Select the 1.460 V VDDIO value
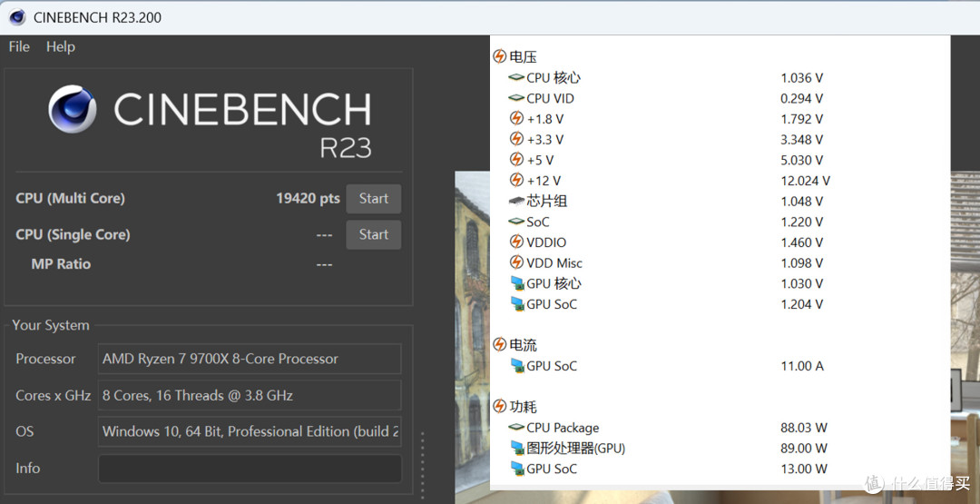The width and height of the screenshot is (980, 504). pyautogui.click(x=802, y=242)
